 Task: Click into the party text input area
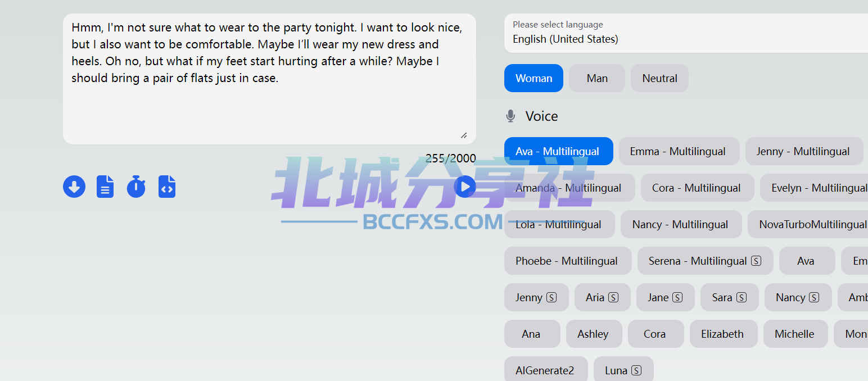pos(269,79)
